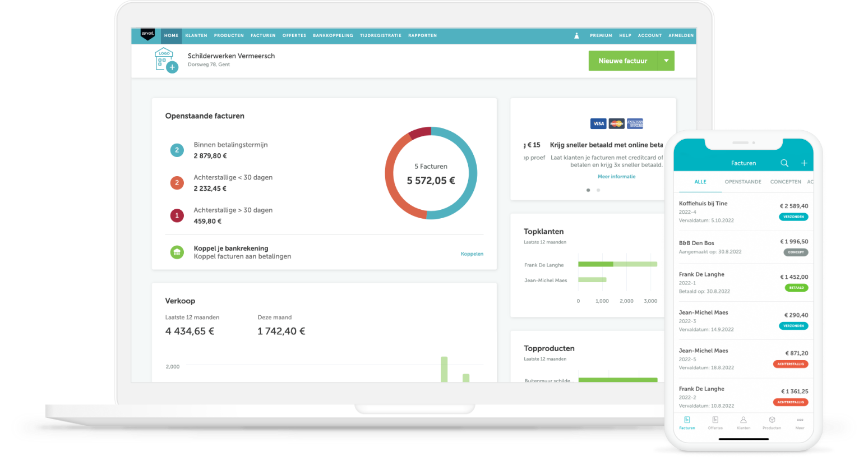This screenshot has height=460, width=868.
Task: Click the user profile icon in the top bar
Action: click(x=576, y=35)
